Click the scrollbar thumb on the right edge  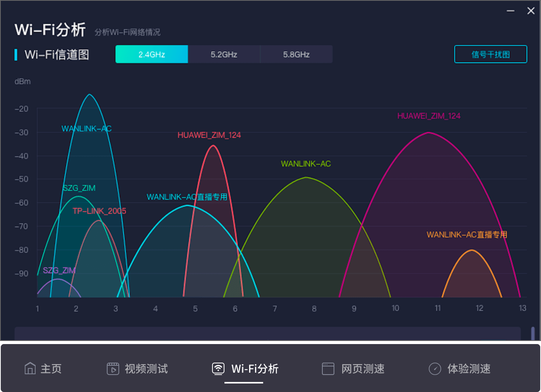point(533,333)
